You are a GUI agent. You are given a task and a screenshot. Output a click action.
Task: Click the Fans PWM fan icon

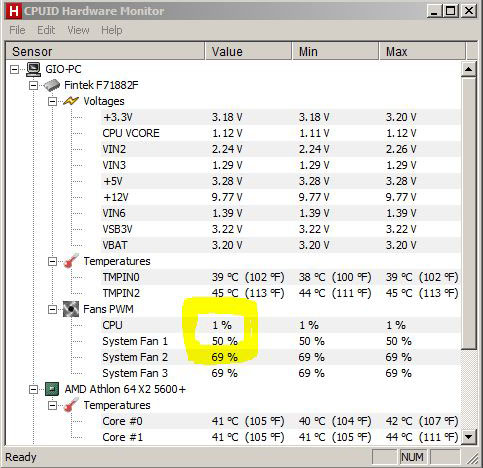click(x=71, y=309)
